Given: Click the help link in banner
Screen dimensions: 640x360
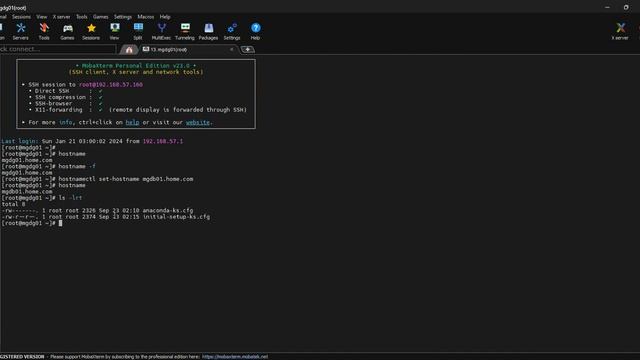Looking at the screenshot, I should 132,122.
